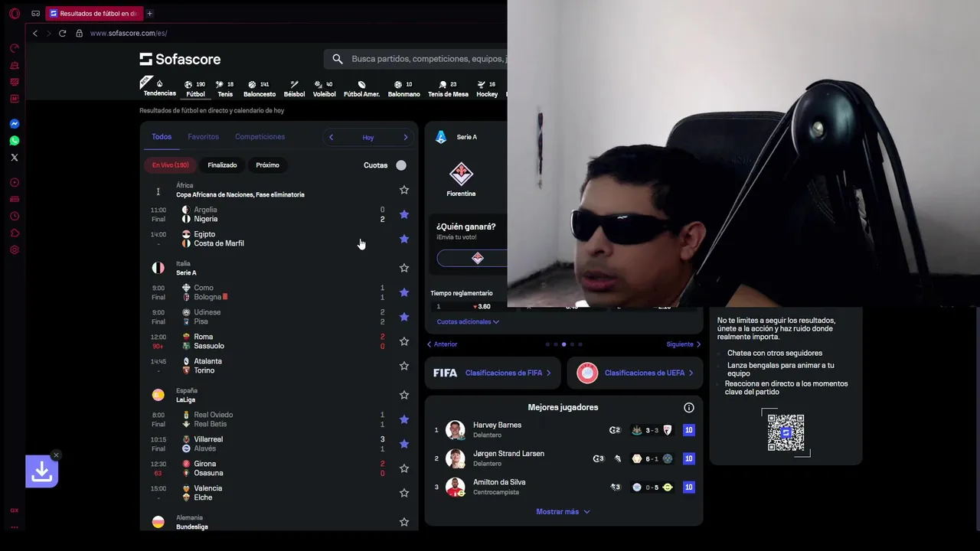This screenshot has width=980, height=551.
Task: Go to next day arrow
Action: [x=406, y=137]
